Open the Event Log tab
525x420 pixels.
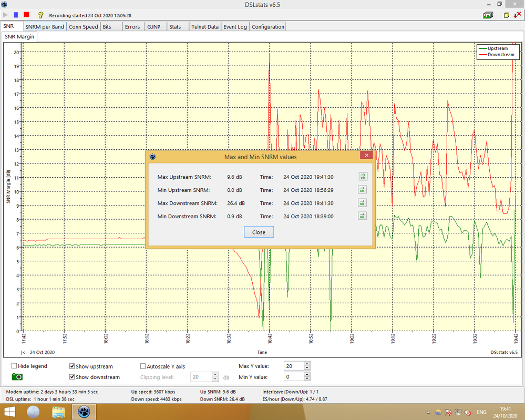(235, 27)
